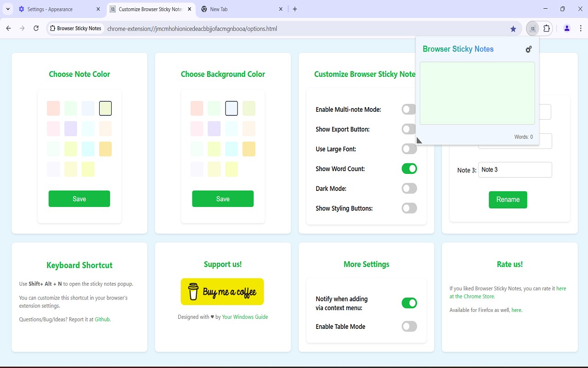Open the Extensions puzzle menu
Viewport: 588px width, 368px height.
coord(547,29)
